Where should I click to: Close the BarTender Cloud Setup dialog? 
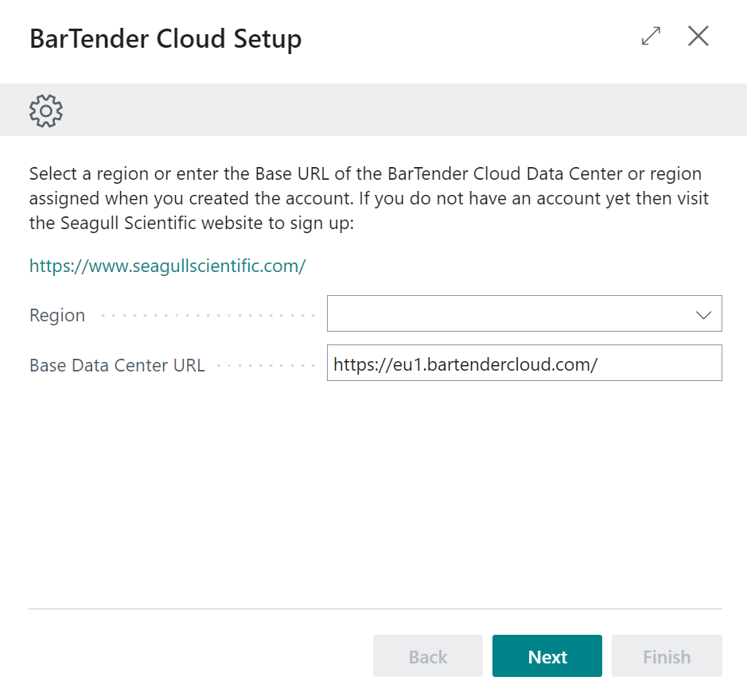(698, 36)
